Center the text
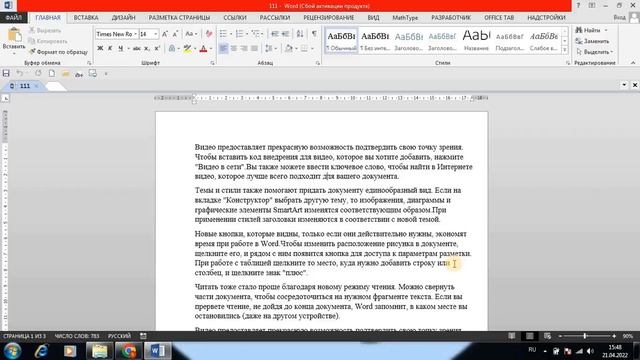The height and width of the screenshot is (360, 640). [234, 49]
